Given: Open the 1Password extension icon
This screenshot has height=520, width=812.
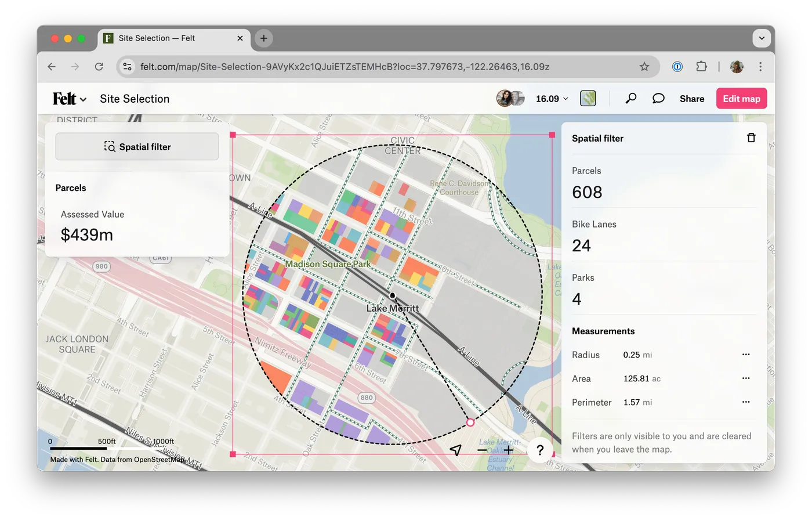Looking at the screenshot, I should tap(677, 67).
